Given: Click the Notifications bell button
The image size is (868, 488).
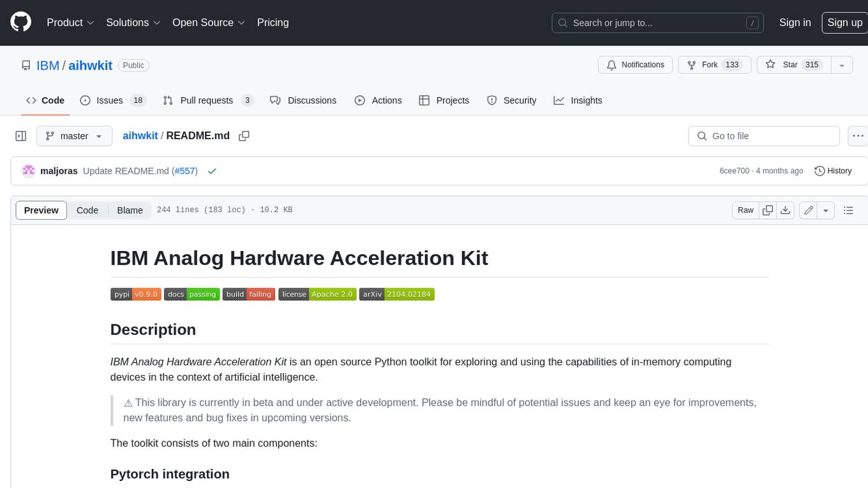Looking at the screenshot, I should 635,65.
